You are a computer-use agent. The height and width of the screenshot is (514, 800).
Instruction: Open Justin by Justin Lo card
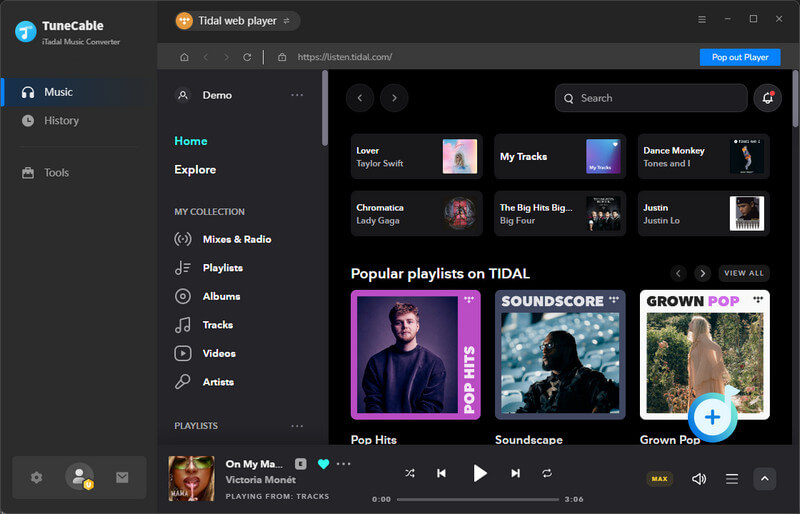pyautogui.click(x=704, y=214)
